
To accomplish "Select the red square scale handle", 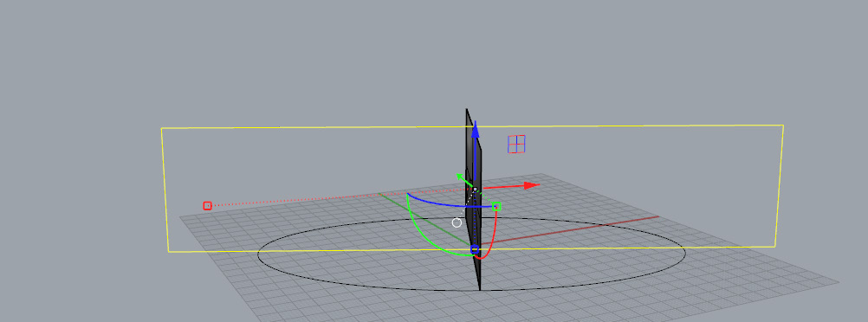I will (x=207, y=206).
